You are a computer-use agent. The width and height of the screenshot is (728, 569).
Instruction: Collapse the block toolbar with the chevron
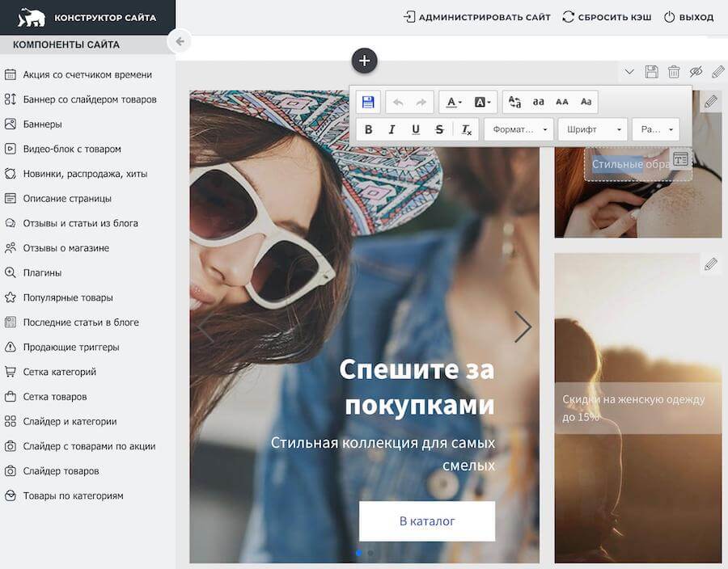coord(629,71)
